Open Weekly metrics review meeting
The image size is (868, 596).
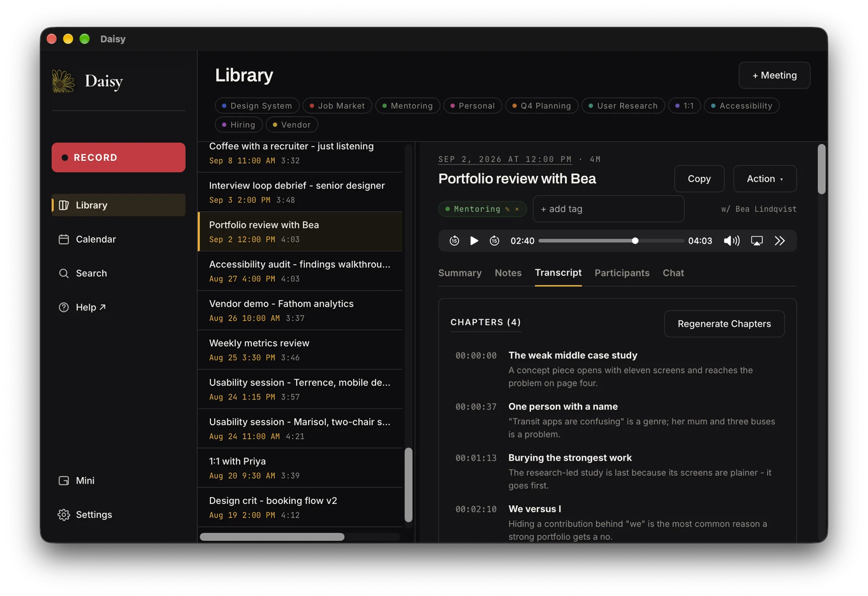300,350
